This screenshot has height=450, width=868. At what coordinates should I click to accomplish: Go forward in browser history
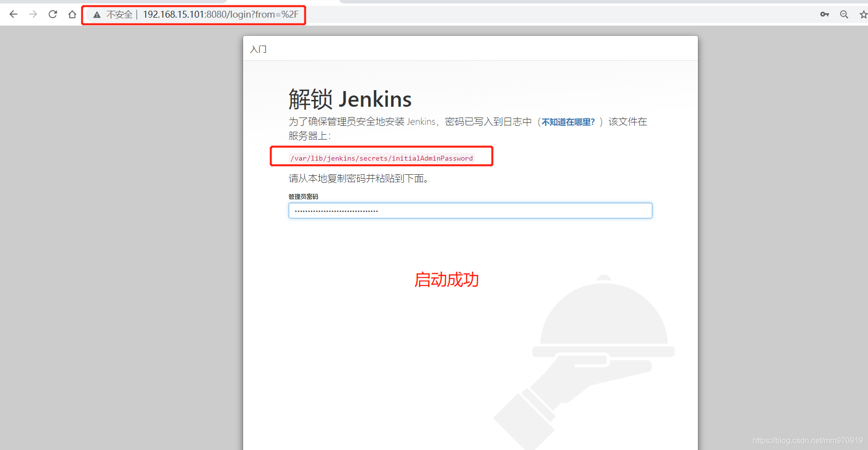pyautogui.click(x=33, y=14)
